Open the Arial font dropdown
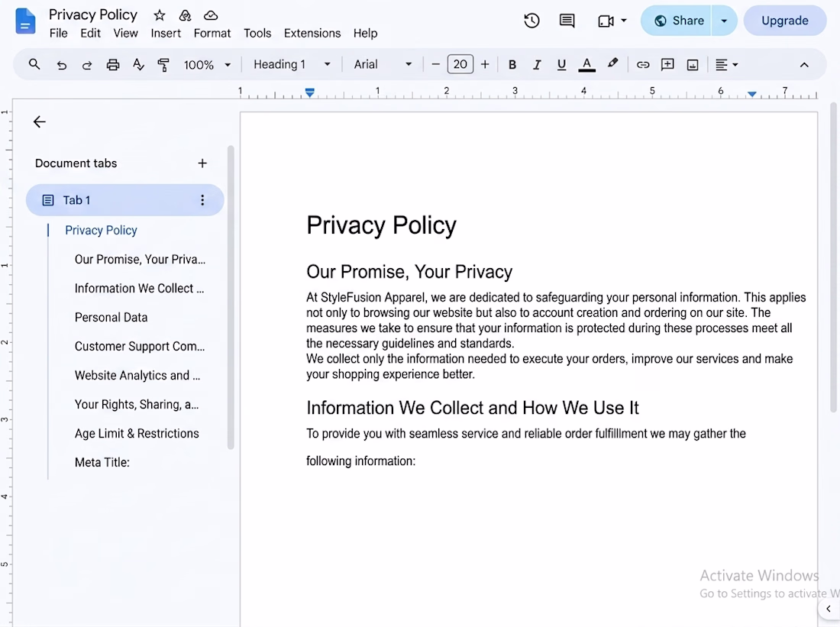The image size is (840, 627). (383, 64)
